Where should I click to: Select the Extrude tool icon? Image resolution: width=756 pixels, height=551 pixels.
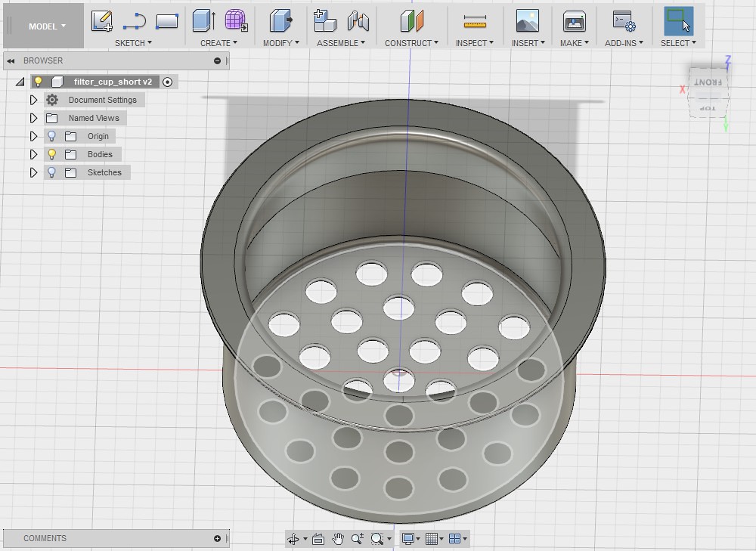(x=204, y=20)
